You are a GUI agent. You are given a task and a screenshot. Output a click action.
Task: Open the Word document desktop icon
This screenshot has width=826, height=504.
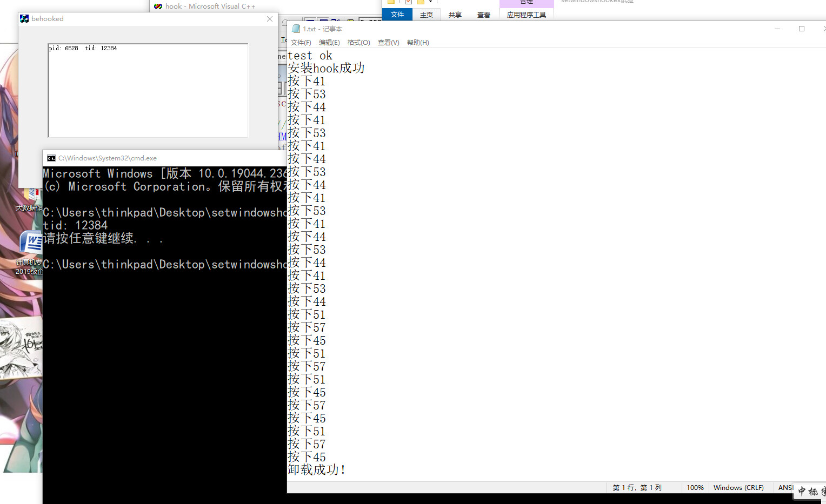tap(31, 241)
